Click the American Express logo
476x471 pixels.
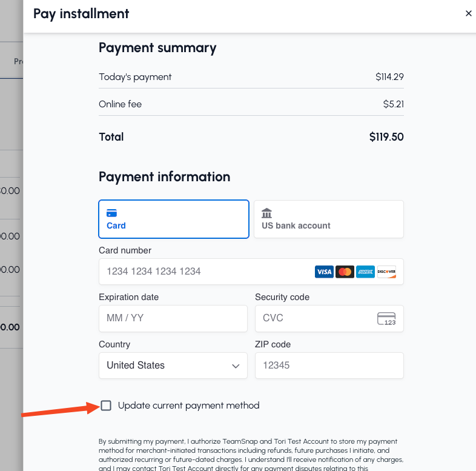point(365,272)
